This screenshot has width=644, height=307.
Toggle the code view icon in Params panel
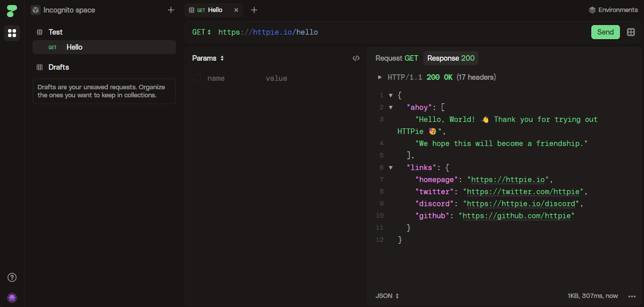pos(356,58)
